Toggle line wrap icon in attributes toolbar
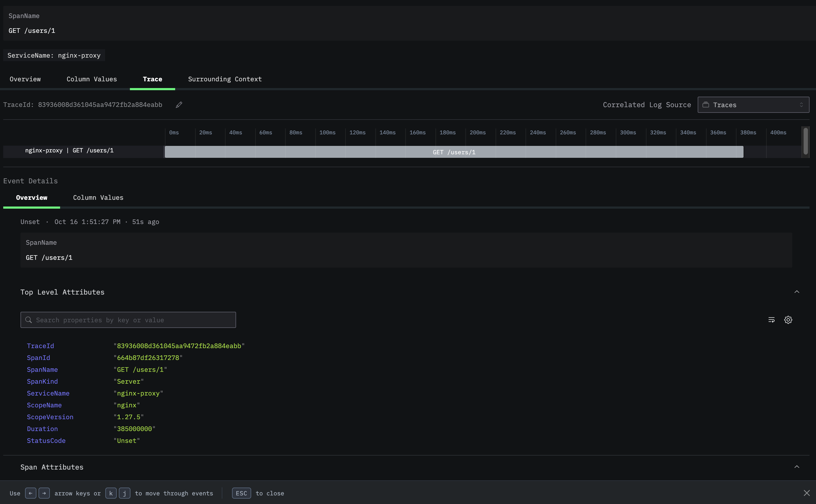 tap(771, 320)
